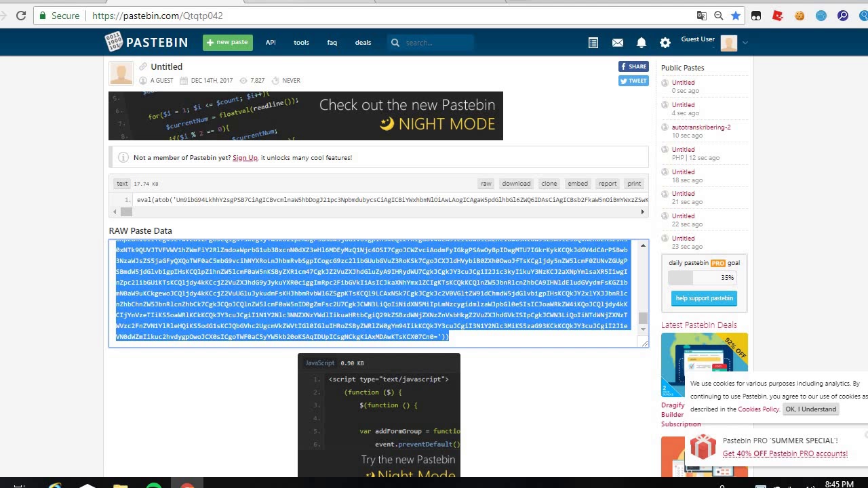Click the raw data scrollbar up arrow
Image resolution: width=868 pixels, height=488 pixels.
643,246
